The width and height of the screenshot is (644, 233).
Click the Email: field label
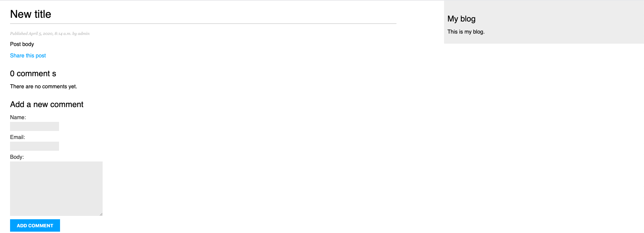[17, 137]
